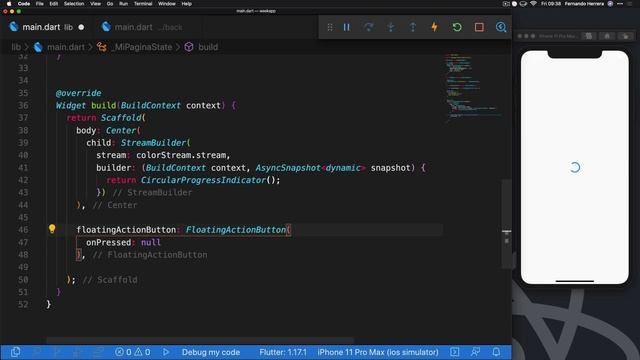This screenshot has width=640, height=360.
Task: Open the Terminal menu
Action: point(143,4)
